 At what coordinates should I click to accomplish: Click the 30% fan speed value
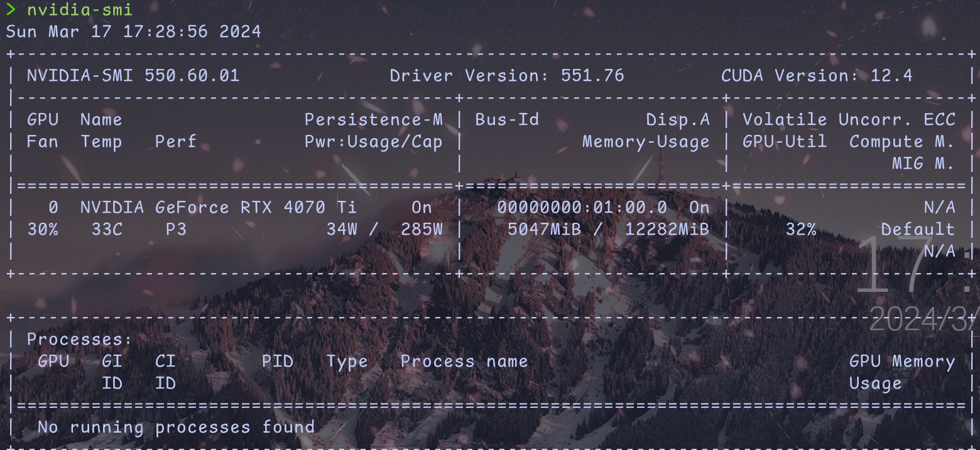coord(43,230)
